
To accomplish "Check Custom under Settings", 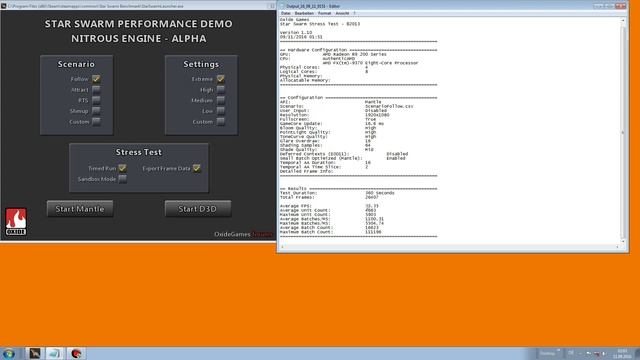I will 220,122.
